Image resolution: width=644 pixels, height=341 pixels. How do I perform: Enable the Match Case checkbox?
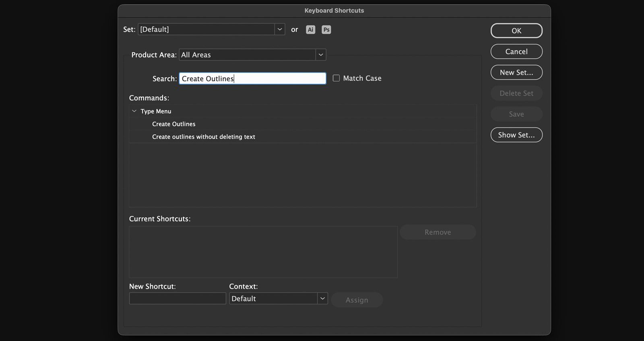336,78
